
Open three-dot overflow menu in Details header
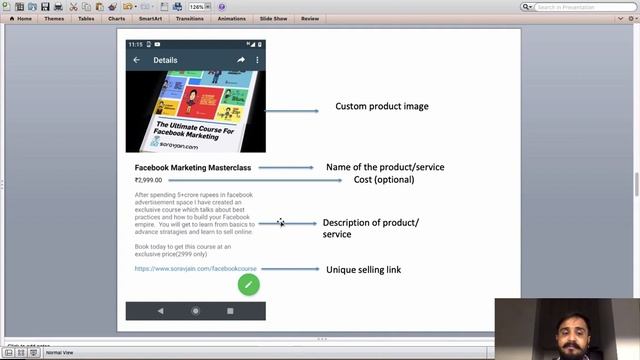pyautogui.click(x=257, y=60)
